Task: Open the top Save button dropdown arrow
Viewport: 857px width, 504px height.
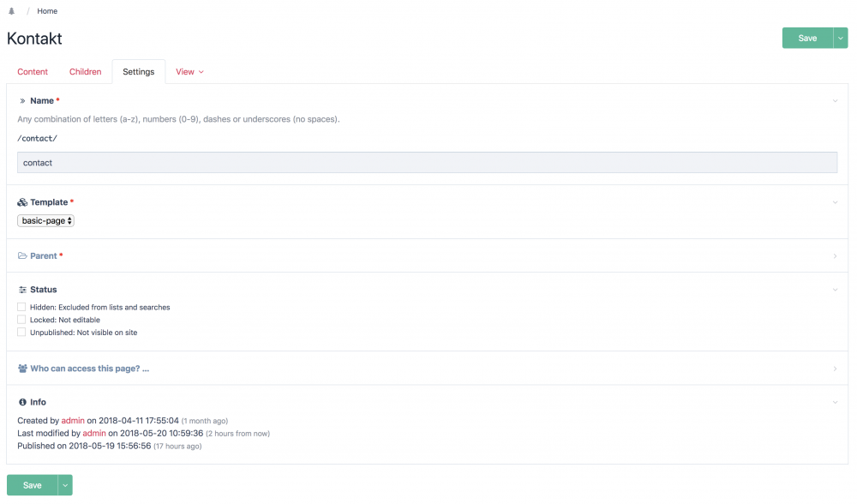Action: 841,38
